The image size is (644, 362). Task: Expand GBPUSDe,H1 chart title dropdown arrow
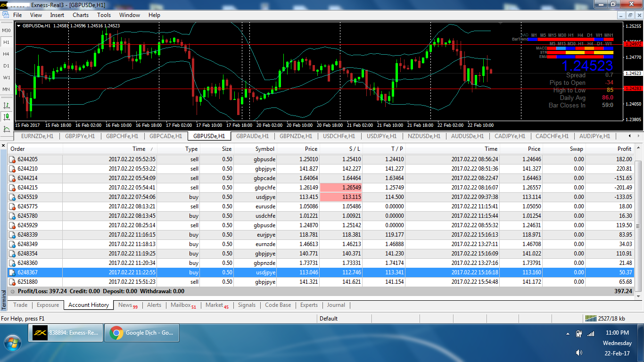tap(18, 25)
